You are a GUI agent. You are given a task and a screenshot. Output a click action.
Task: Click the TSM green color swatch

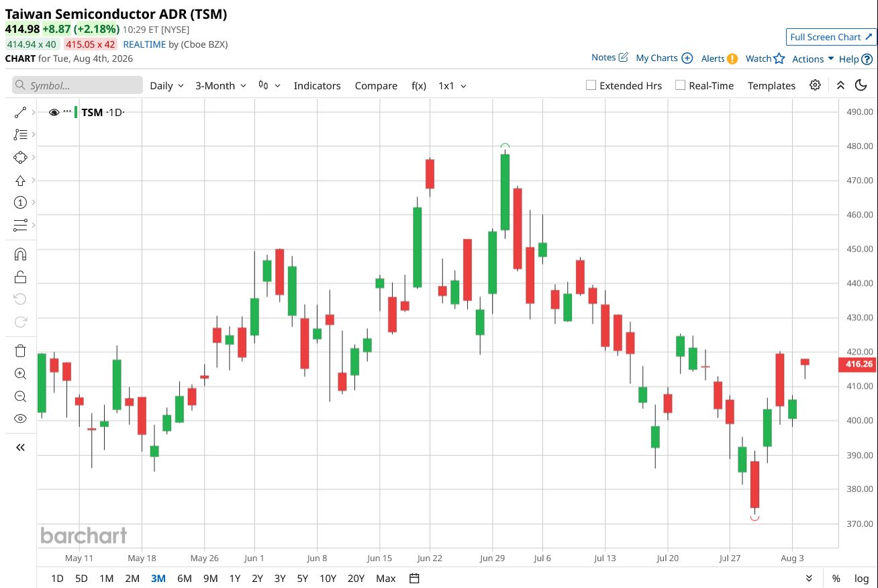pyautogui.click(x=76, y=112)
